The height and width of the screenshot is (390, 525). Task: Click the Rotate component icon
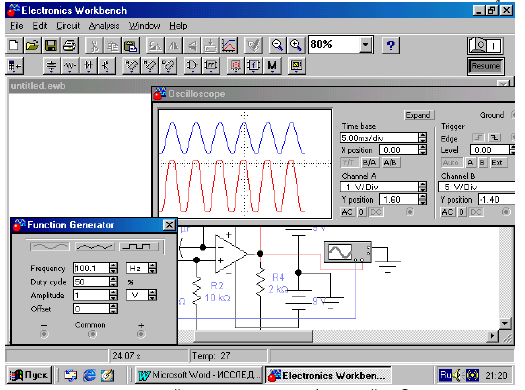155,45
